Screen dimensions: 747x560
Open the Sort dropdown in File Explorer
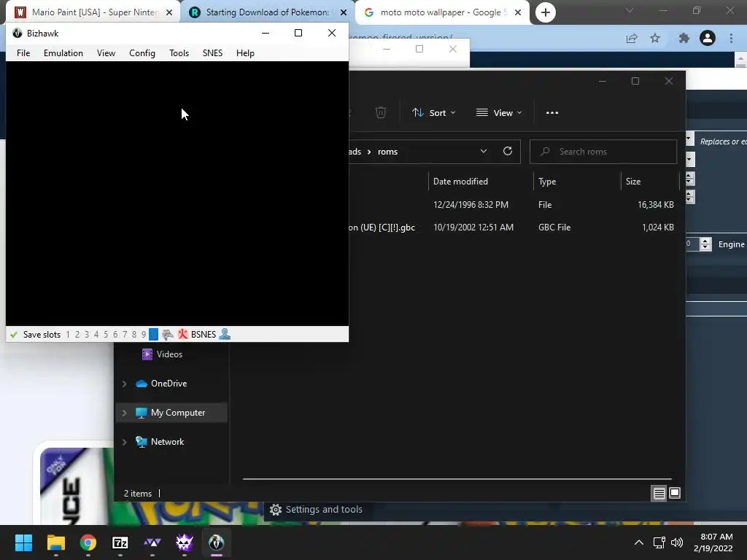pos(434,112)
